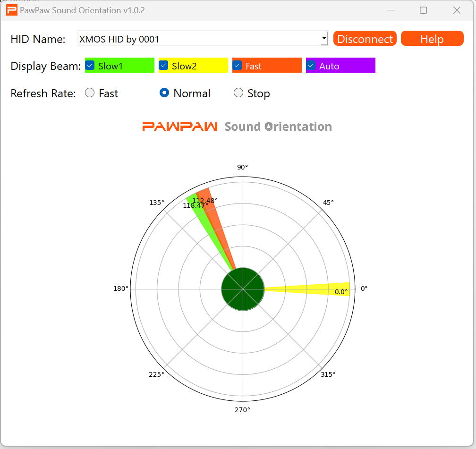Click the 135° axis label

point(157,203)
